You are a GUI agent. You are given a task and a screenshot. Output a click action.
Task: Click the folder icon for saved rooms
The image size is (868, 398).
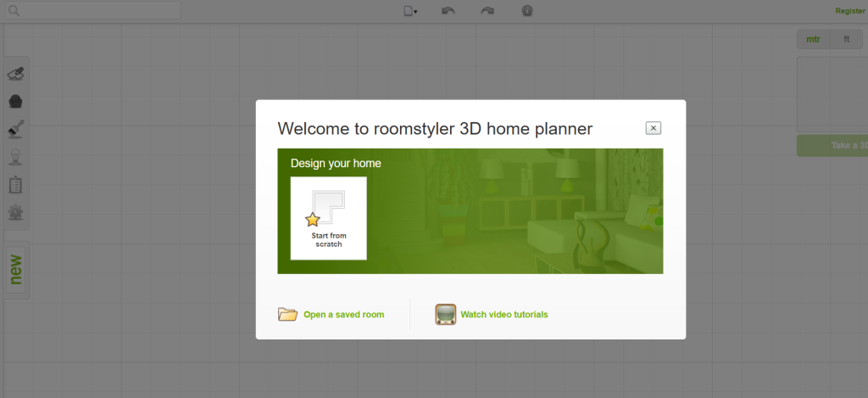(288, 315)
